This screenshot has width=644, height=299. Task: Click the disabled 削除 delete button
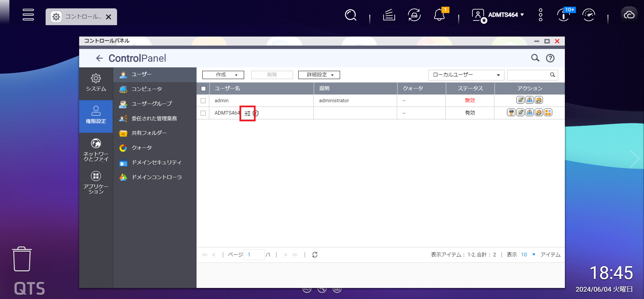(x=272, y=75)
